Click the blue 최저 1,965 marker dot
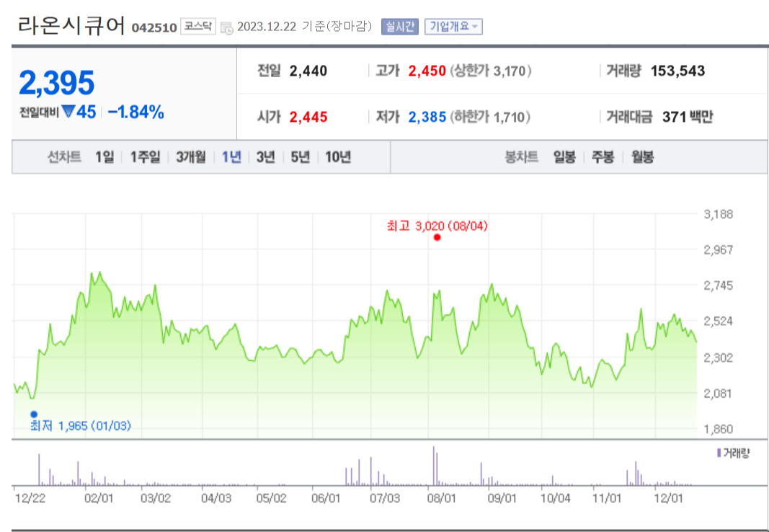Screen dimensions: 769x532 point(34,414)
